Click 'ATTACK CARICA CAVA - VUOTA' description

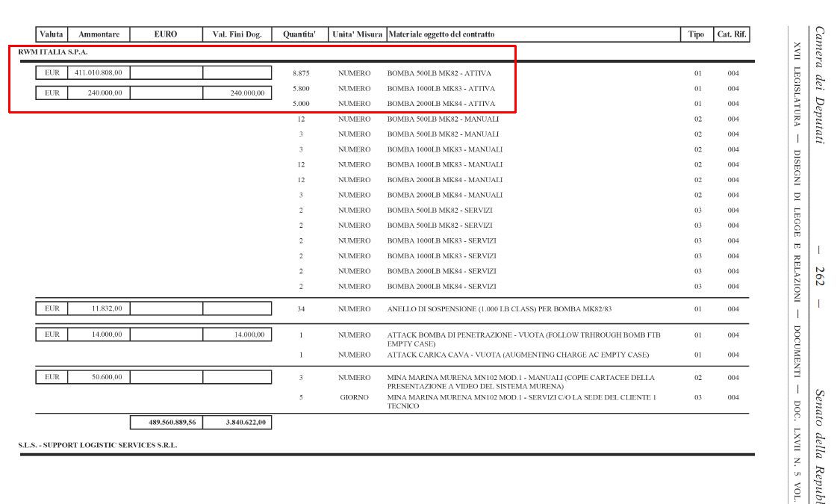tap(518, 355)
